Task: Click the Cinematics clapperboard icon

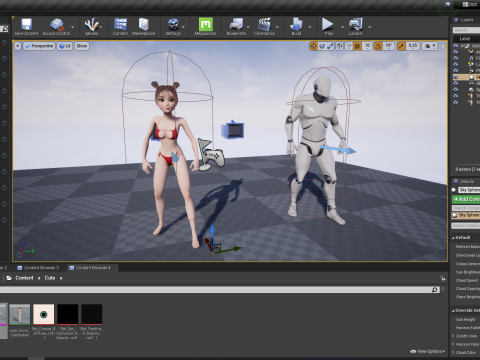Action: point(264,27)
